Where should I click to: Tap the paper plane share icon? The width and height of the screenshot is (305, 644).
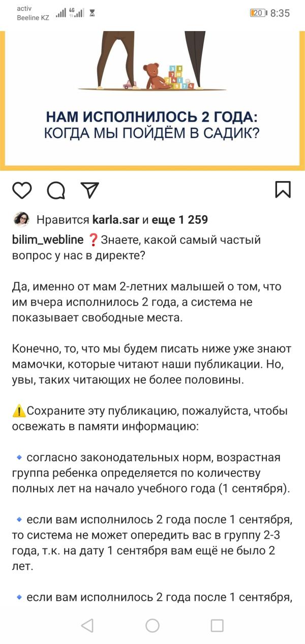click(x=89, y=190)
